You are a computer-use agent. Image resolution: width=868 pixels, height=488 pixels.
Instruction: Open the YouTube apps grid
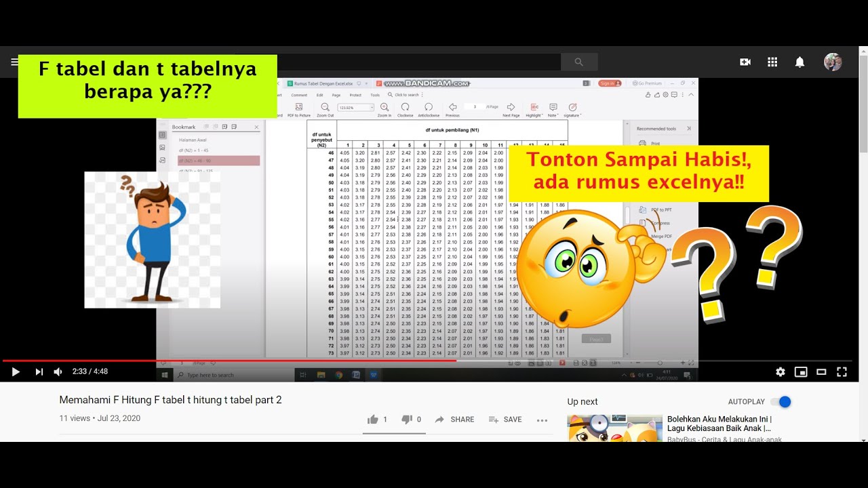point(772,62)
